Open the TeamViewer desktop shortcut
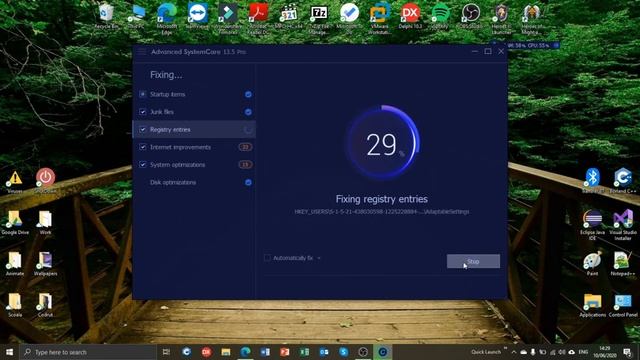The image size is (640, 360). 197,17
